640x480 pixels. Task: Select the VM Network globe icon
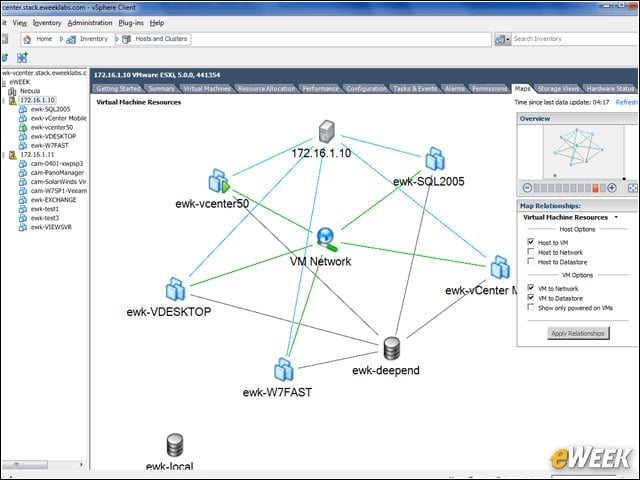(x=327, y=240)
